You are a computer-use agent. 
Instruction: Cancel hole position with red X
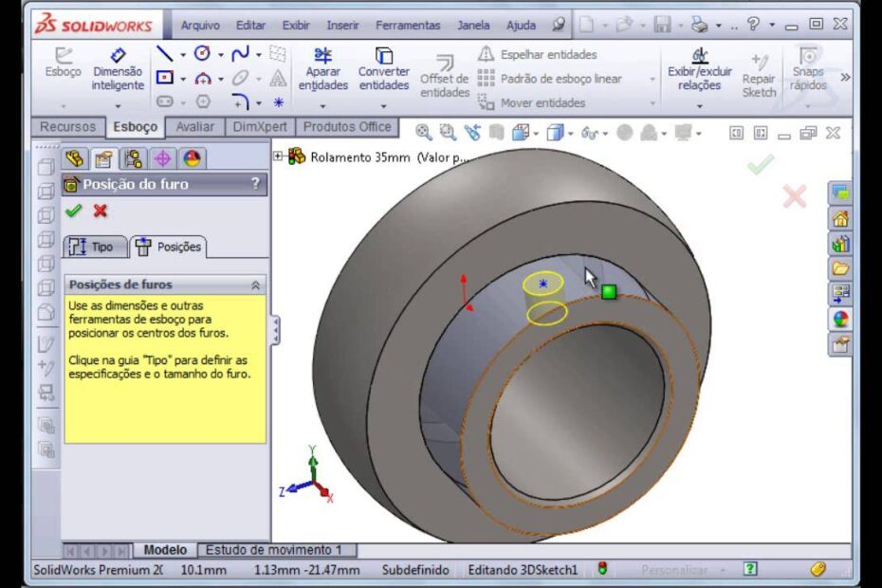tap(101, 211)
